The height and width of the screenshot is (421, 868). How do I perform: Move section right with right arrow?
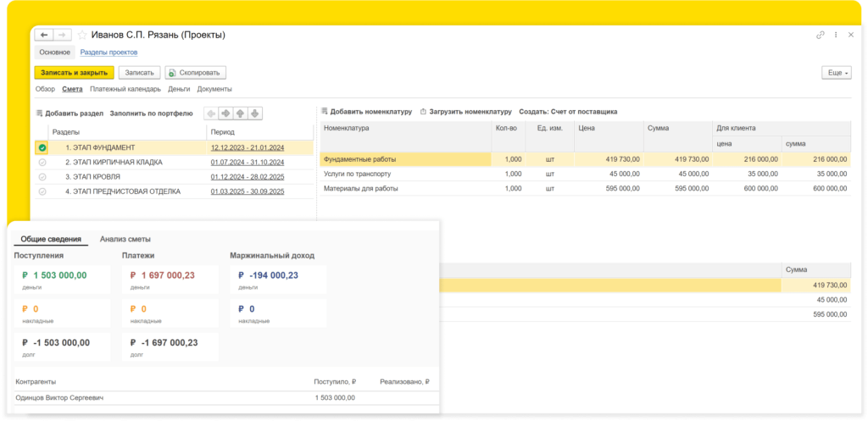point(225,114)
